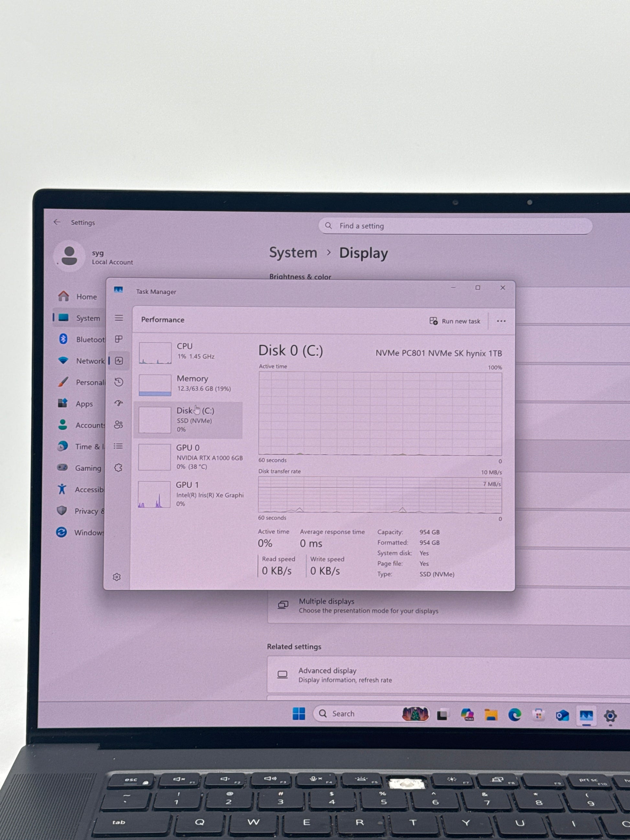Open Startup apps page icon

[x=119, y=403]
